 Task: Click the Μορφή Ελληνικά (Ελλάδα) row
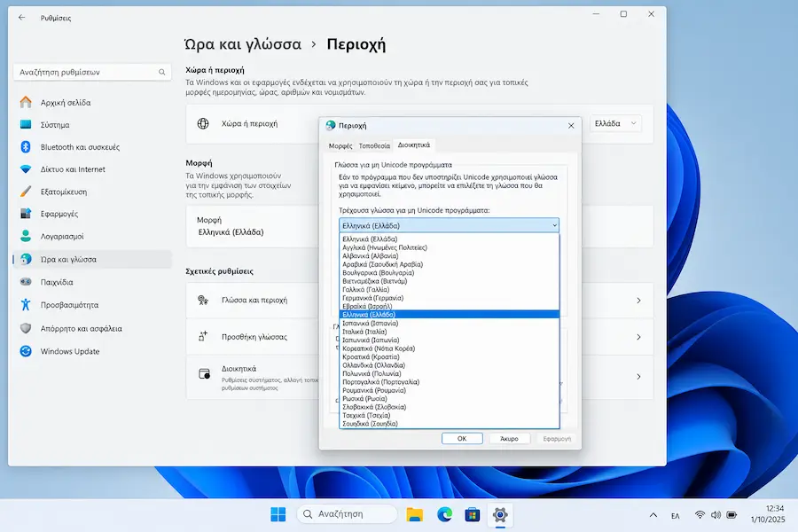(x=253, y=227)
